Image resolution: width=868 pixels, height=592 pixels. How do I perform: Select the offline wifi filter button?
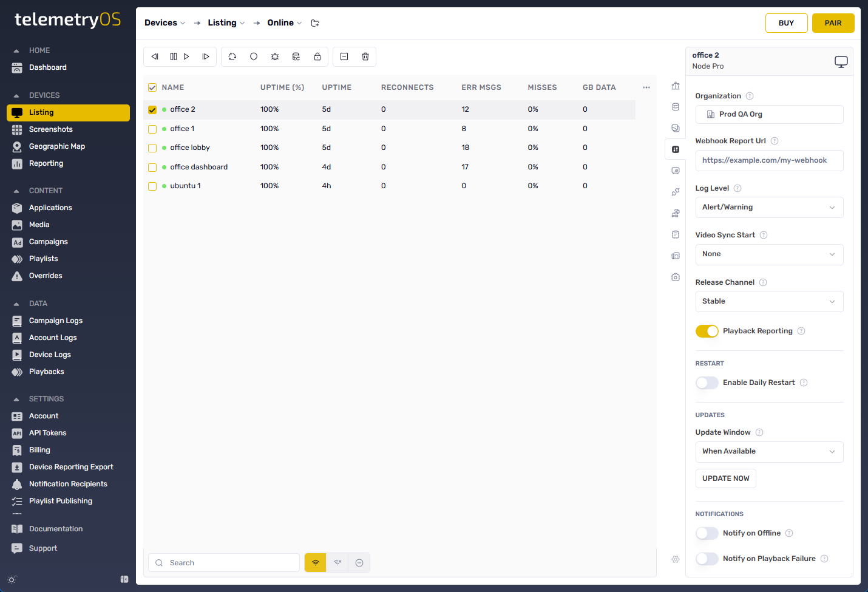click(x=337, y=563)
